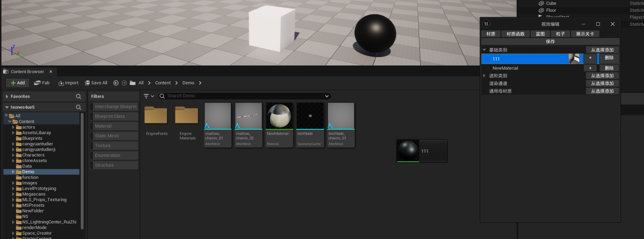Enable the Static Mesh filter
Screen dimensions: 644x239
pos(114,136)
